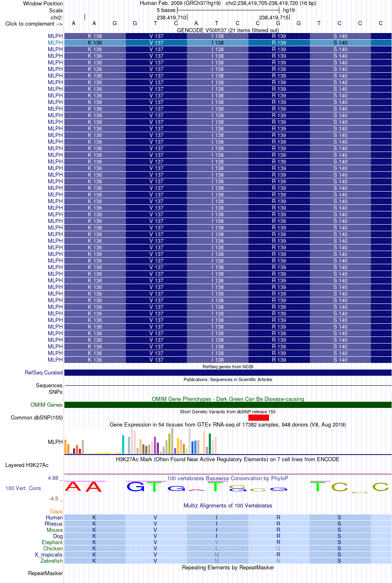Image resolution: width=392 pixels, height=583 pixels.
Task: Open the RepeatMasker track label
Action: [x=45, y=573]
